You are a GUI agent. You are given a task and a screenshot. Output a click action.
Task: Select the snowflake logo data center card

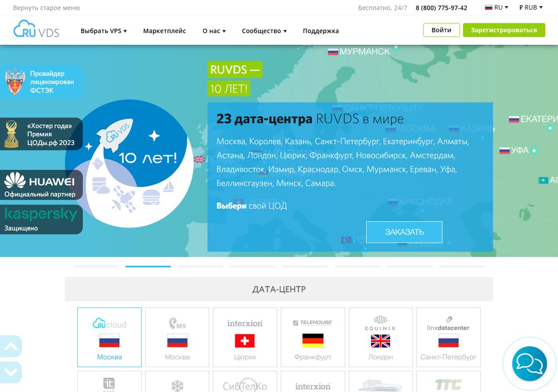[x=177, y=381]
